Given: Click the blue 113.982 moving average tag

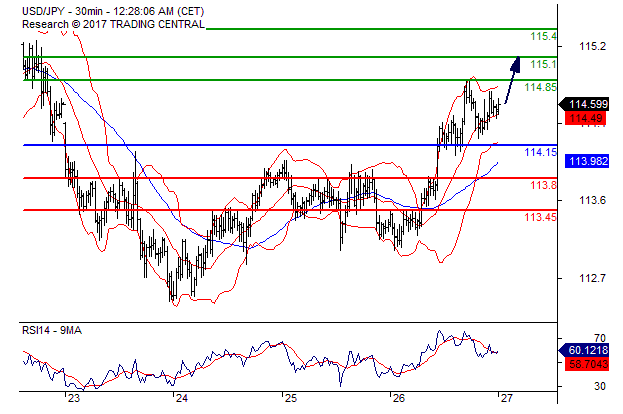Looking at the screenshot, I should point(587,161).
